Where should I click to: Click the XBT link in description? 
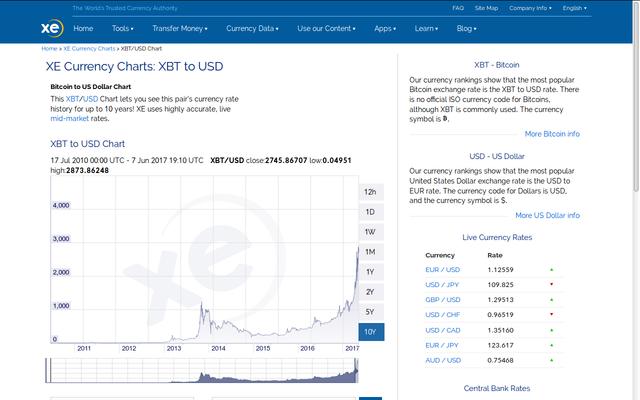click(72, 99)
